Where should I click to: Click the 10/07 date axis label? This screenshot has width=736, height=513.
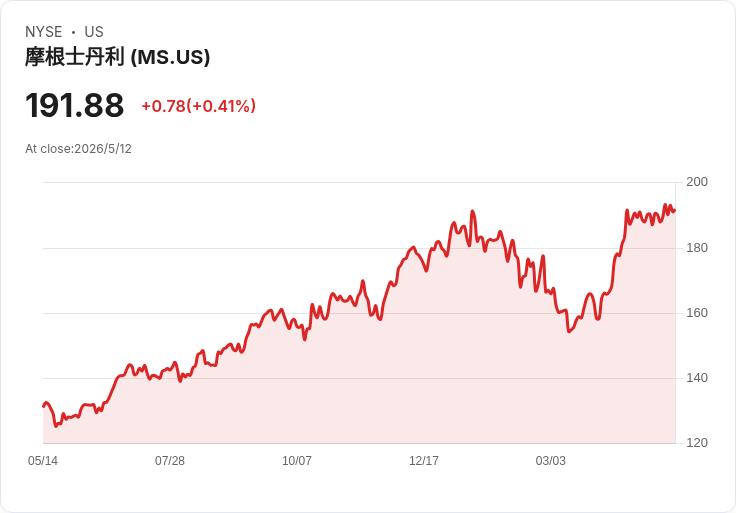297,461
